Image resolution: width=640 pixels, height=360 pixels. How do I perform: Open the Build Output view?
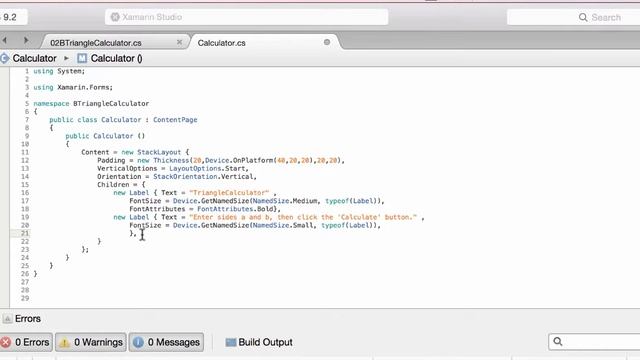259,342
